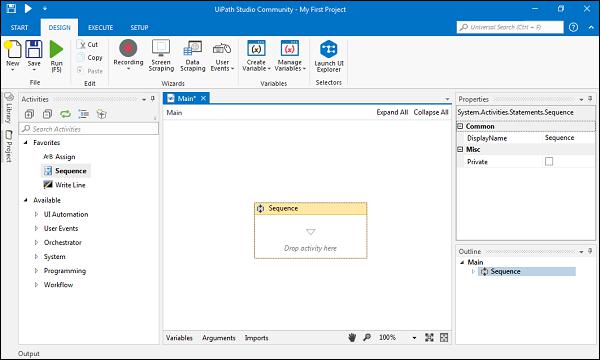Collapse the Available group
The width and height of the screenshot is (600, 360).
(26, 200)
